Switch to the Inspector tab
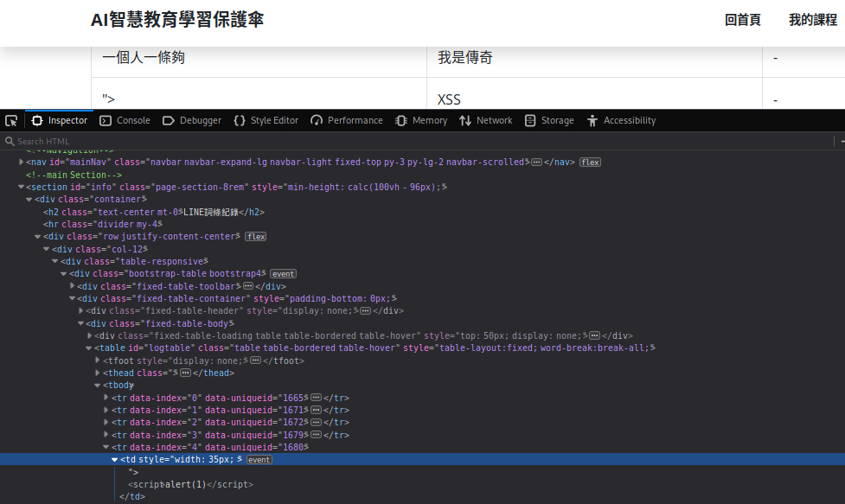The width and height of the screenshot is (845, 504). (60, 121)
